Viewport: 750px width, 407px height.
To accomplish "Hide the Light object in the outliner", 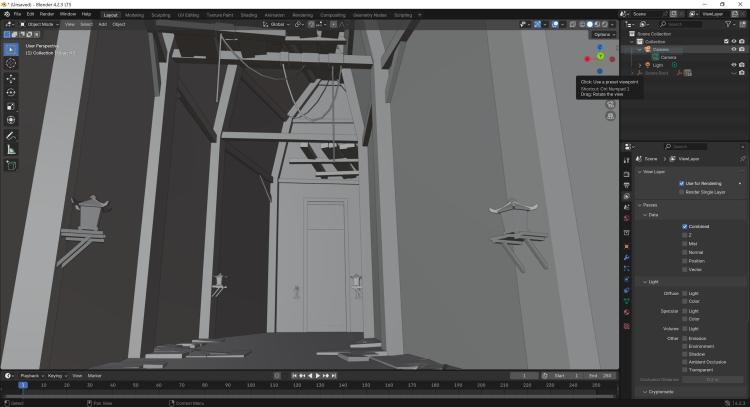I will (734, 65).
